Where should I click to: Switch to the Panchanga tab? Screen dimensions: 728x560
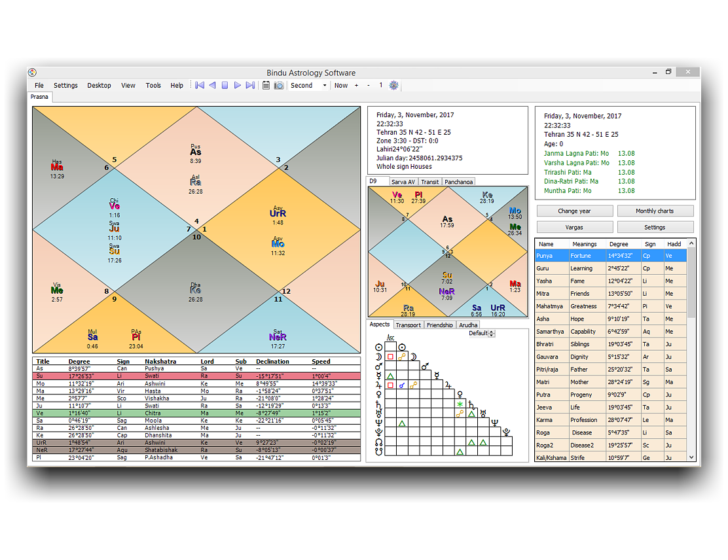458,182
